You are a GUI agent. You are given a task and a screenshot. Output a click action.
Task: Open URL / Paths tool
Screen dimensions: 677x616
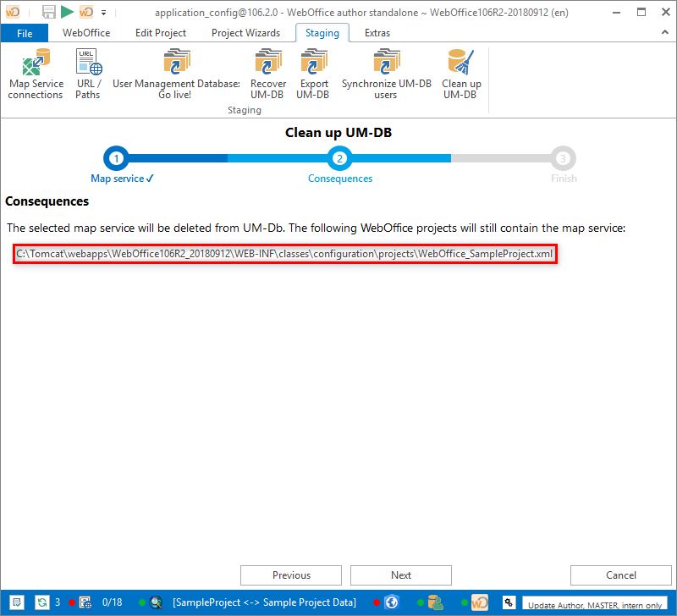click(x=88, y=74)
